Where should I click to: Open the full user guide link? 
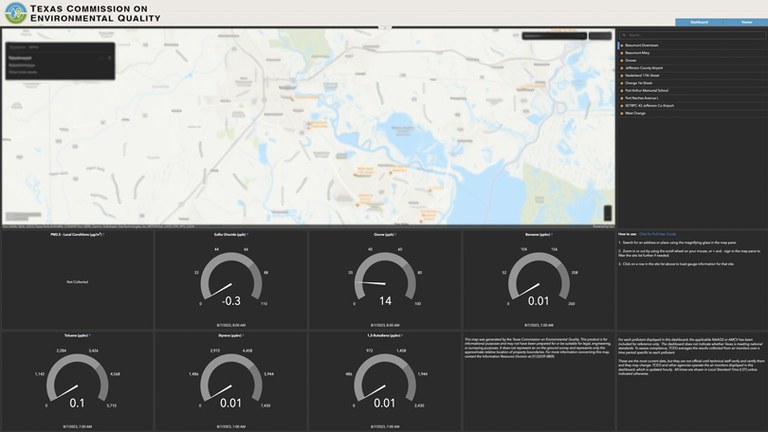(x=659, y=233)
